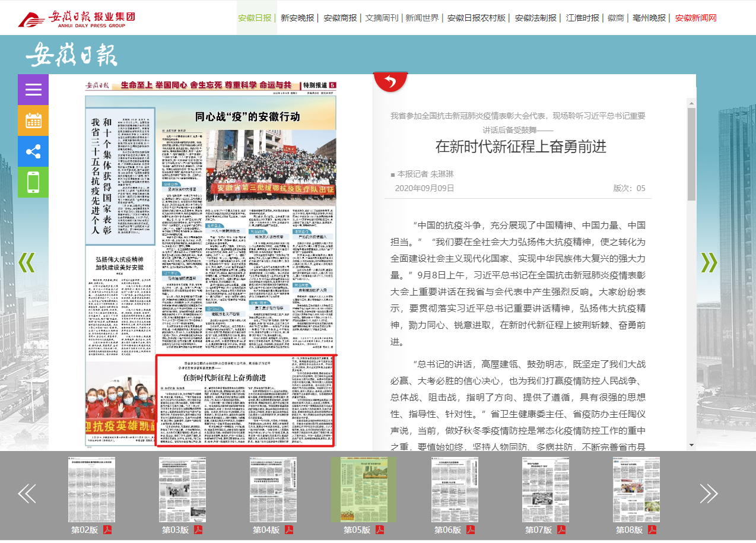Open the 江淮时报 newspaper link
This screenshot has height=543, width=756.
(x=582, y=18)
